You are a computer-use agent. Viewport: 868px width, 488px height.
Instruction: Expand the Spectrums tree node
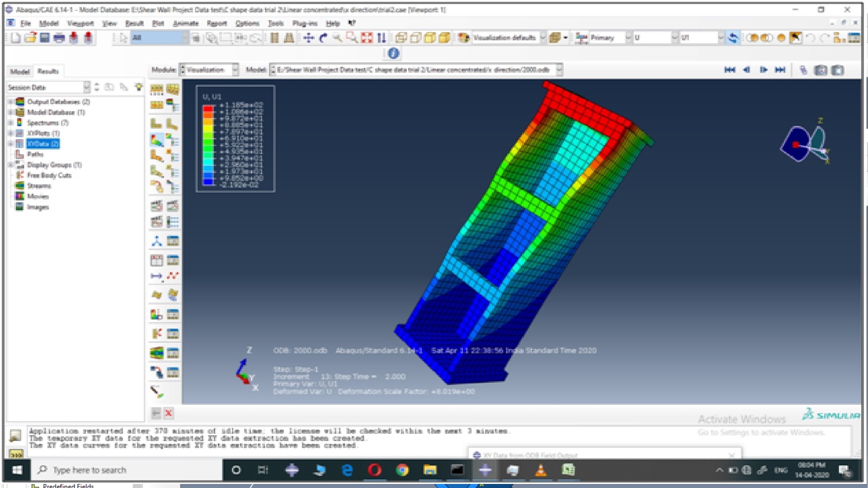(10, 123)
